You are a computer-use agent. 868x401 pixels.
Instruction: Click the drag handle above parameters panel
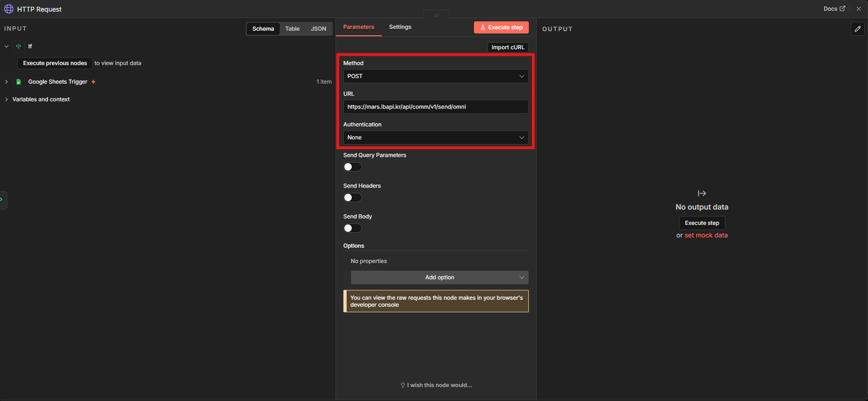coord(436,15)
